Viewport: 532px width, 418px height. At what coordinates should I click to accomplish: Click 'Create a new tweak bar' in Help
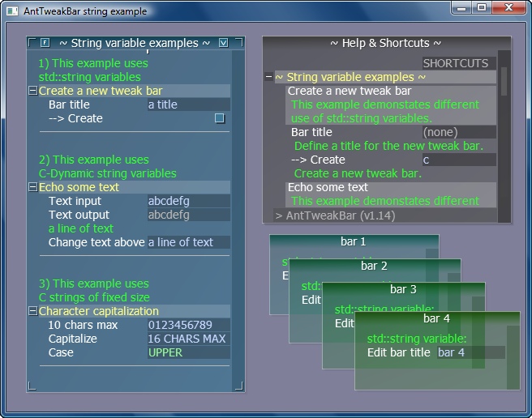coord(349,91)
